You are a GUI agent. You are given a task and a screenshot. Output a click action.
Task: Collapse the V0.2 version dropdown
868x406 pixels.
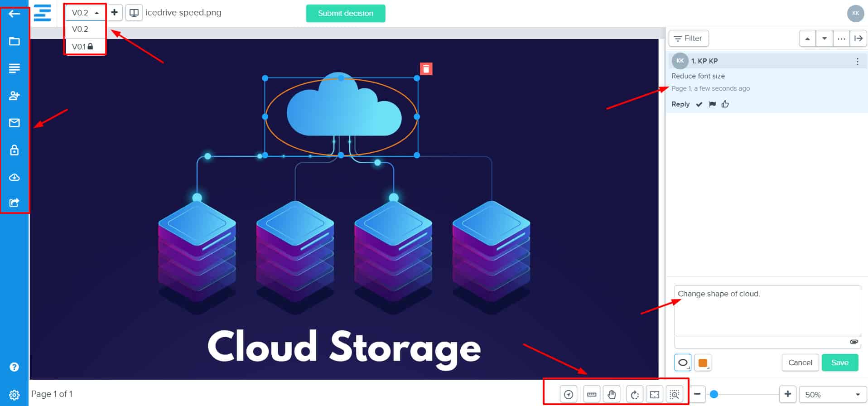pyautogui.click(x=85, y=13)
